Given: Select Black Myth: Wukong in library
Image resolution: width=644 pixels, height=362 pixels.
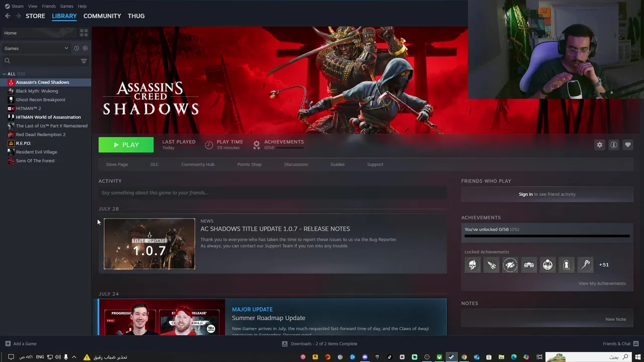Looking at the screenshot, I should (37, 91).
